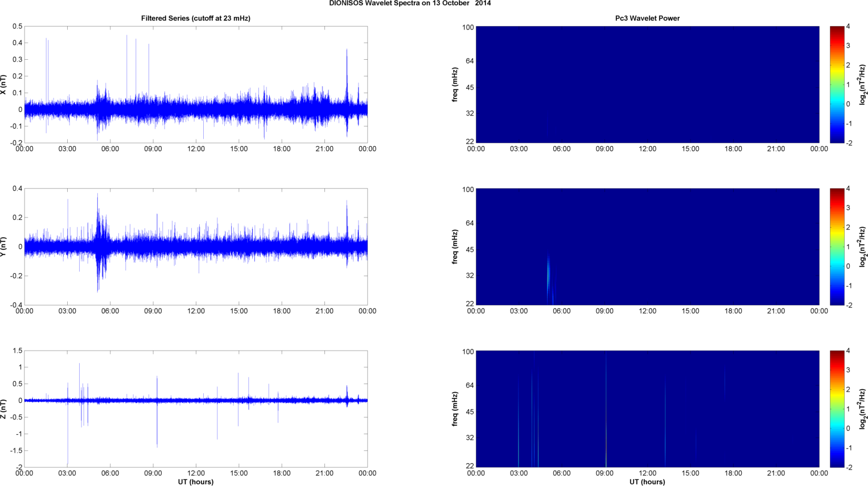Click the top Pc3 wavelet power spectrogram
This screenshot has width=868, height=486.
click(647, 85)
